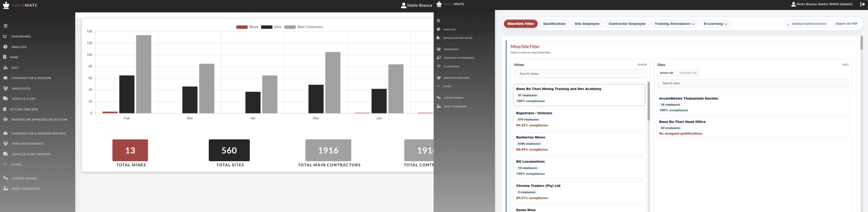The width and height of the screenshot is (868, 212).
Task: Toggle the Main Contractors legend item
Action: [304, 27]
